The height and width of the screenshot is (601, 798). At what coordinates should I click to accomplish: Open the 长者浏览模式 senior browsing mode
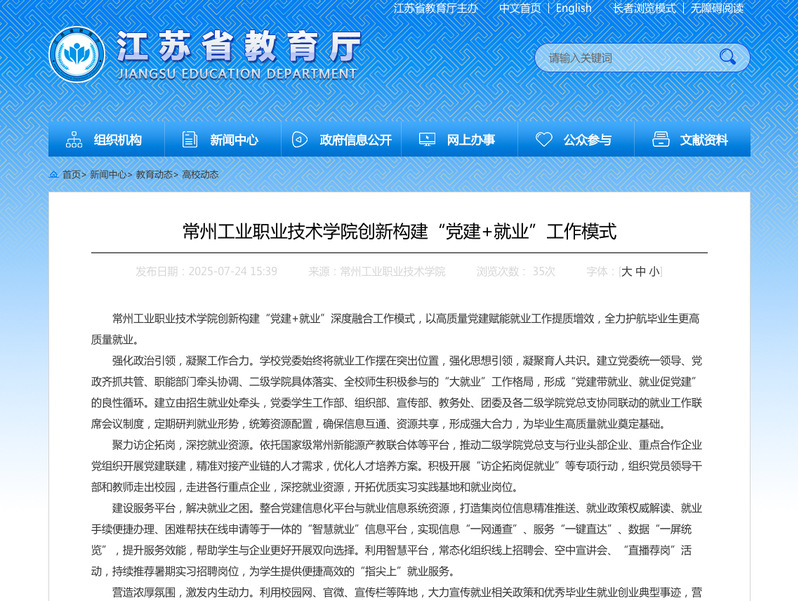(644, 8)
